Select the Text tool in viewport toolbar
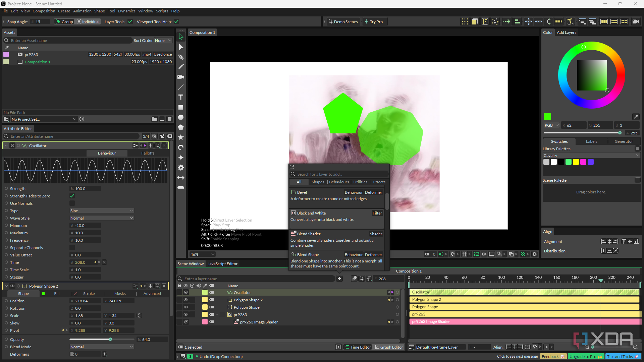Viewport: 644px width, 362px height. tap(181, 97)
